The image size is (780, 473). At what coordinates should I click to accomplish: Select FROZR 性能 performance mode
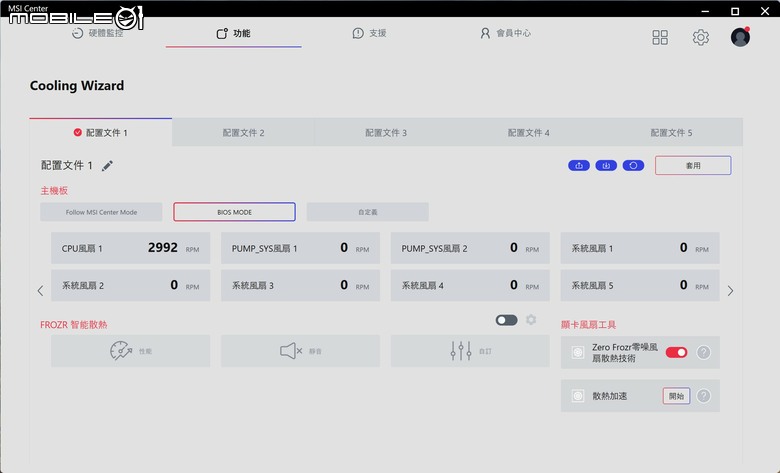(x=130, y=351)
